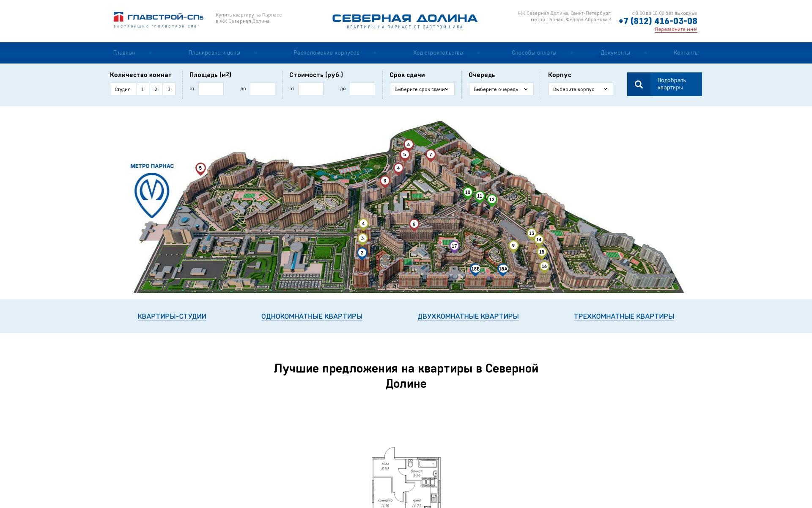Viewport: 812px width, 508px height.
Task: Select the olive marker numbered 3
Action: [x=362, y=239]
